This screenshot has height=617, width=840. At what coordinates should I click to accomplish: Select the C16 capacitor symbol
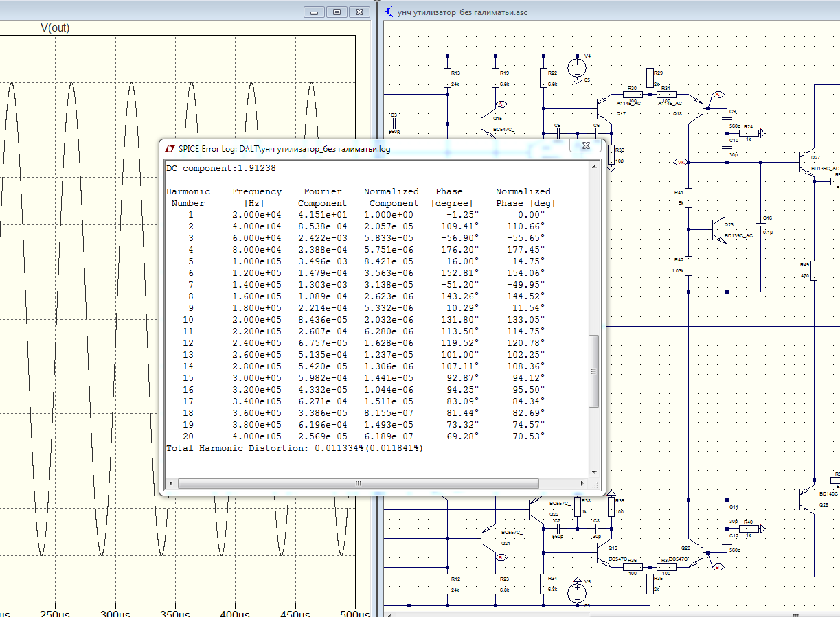coord(760,224)
